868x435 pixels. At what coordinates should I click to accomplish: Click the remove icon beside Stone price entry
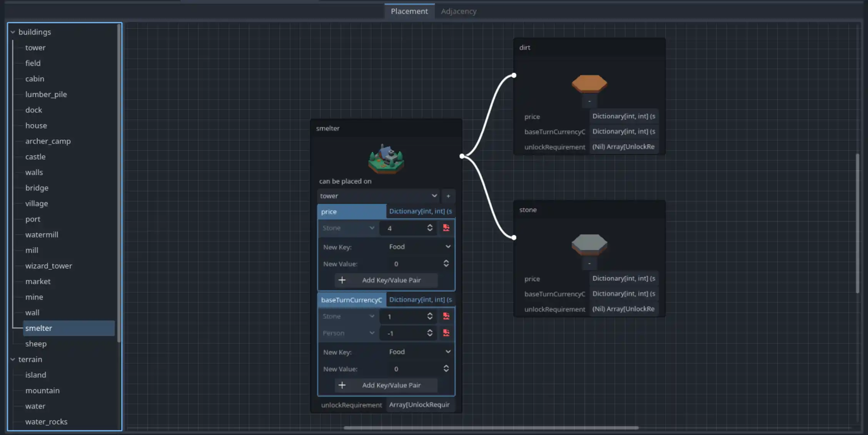pos(446,228)
